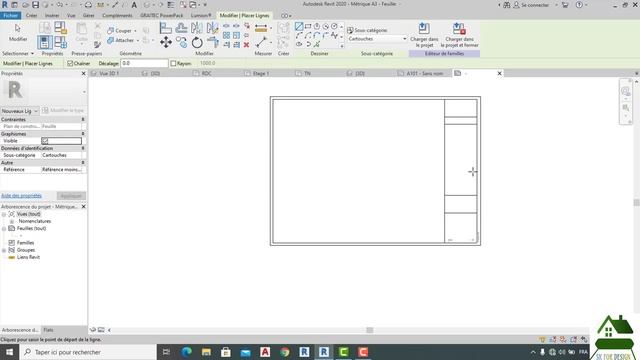
Task: Open Microsoft Edge from taskbar
Action: tap(187, 352)
